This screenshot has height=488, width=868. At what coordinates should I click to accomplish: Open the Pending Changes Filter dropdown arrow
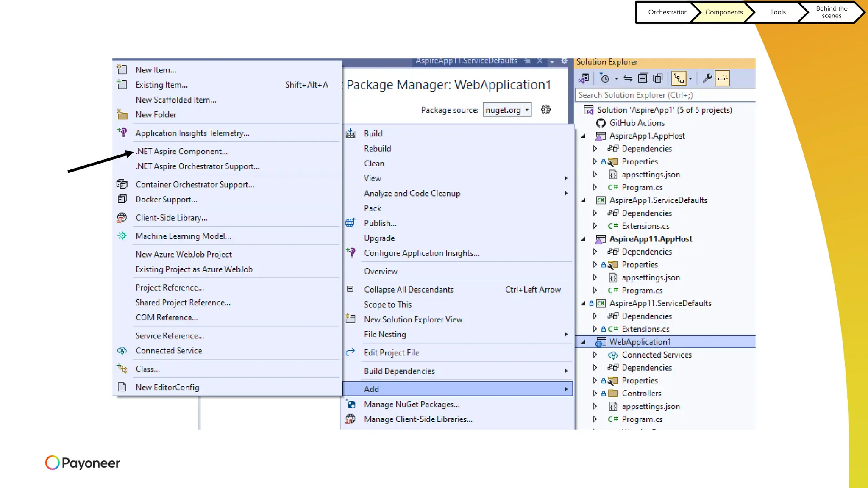click(616, 78)
